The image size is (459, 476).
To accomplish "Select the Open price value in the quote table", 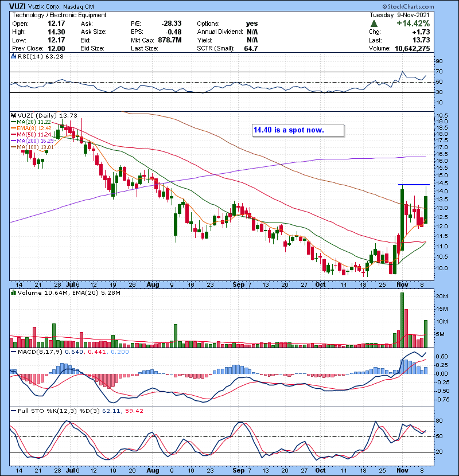I will pos(56,24).
